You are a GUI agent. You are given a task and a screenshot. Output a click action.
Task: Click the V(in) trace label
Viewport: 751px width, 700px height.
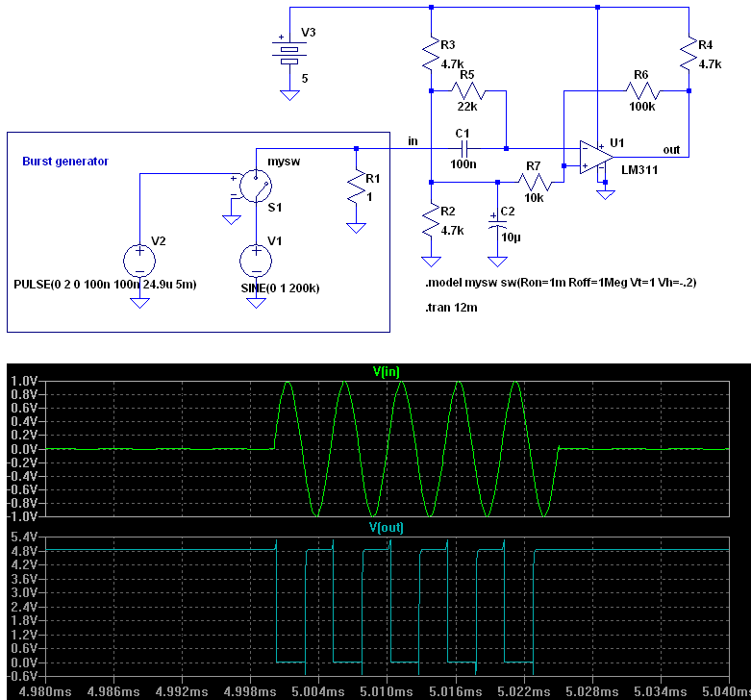(x=386, y=371)
